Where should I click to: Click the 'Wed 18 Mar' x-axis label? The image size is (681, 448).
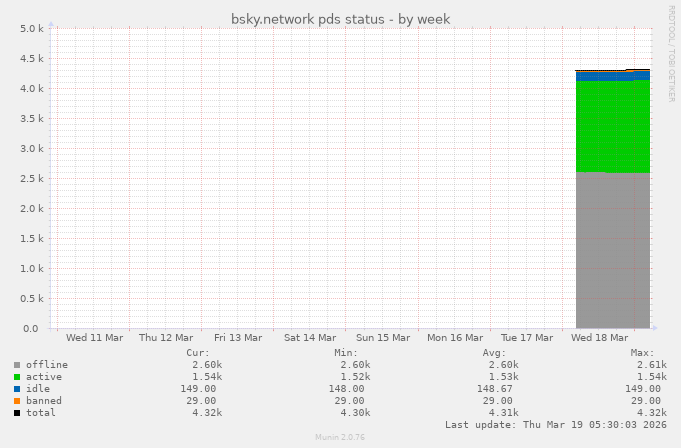[599, 338]
